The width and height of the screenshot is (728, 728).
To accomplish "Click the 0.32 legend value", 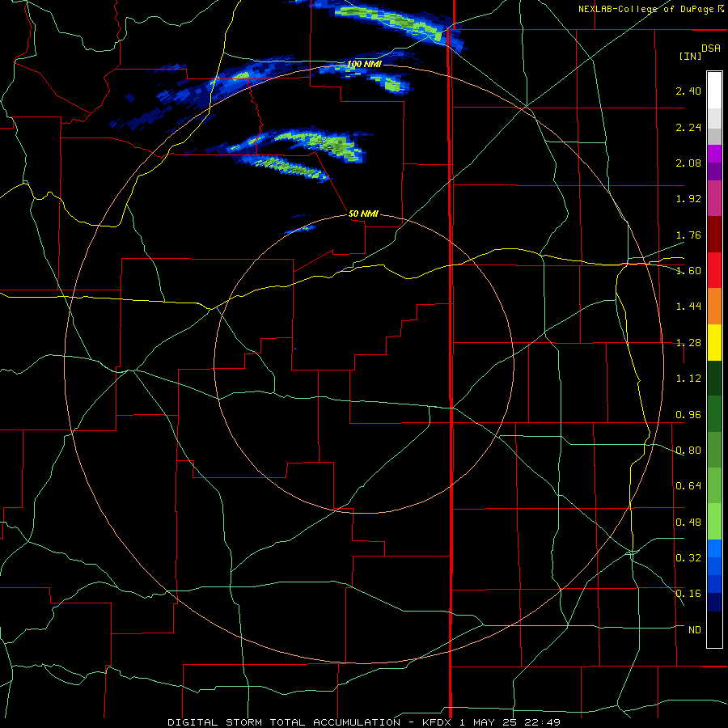I will 688,557.
